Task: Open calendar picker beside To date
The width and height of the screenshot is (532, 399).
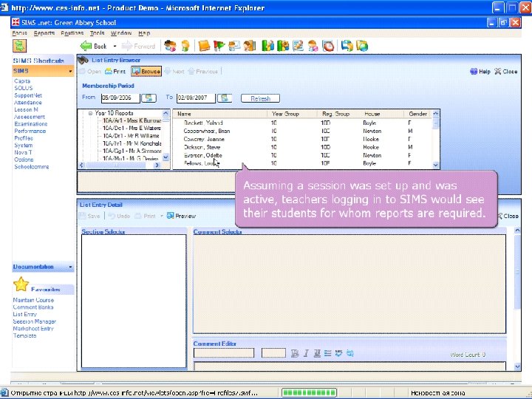Action: pyautogui.click(x=225, y=98)
